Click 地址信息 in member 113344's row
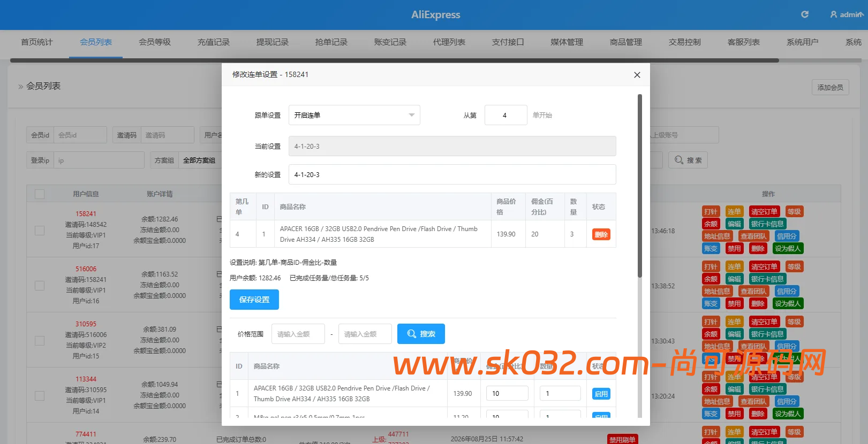Screen dimensions: 868x444 [x=717, y=401]
